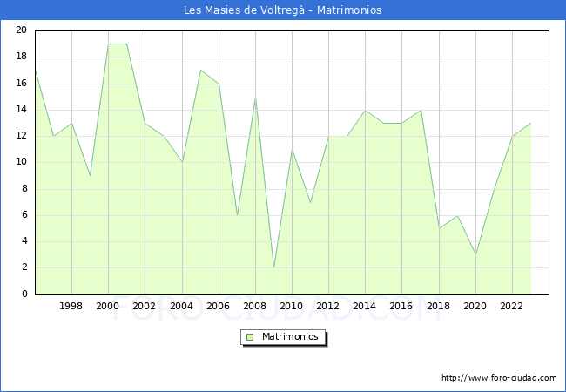Click the 2014 x-axis year label
Image resolution: width=566 pixels, height=392 pixels.
365,307
